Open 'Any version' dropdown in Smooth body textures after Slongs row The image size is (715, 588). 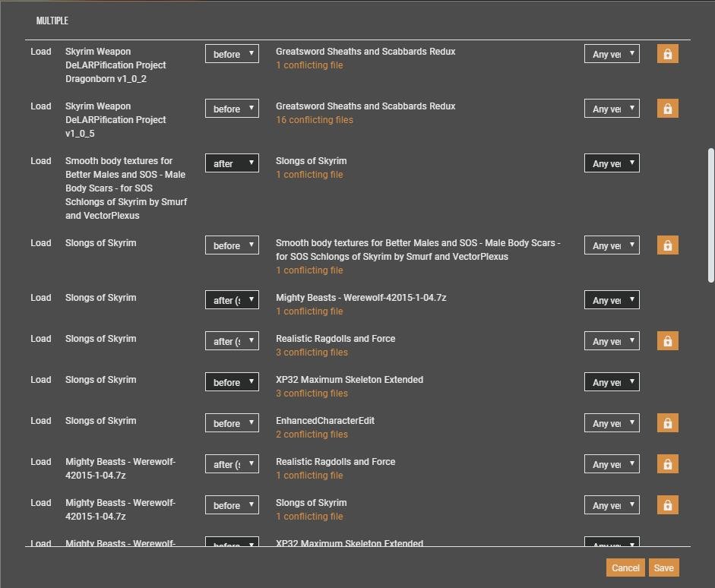click(x=612, y=163)
